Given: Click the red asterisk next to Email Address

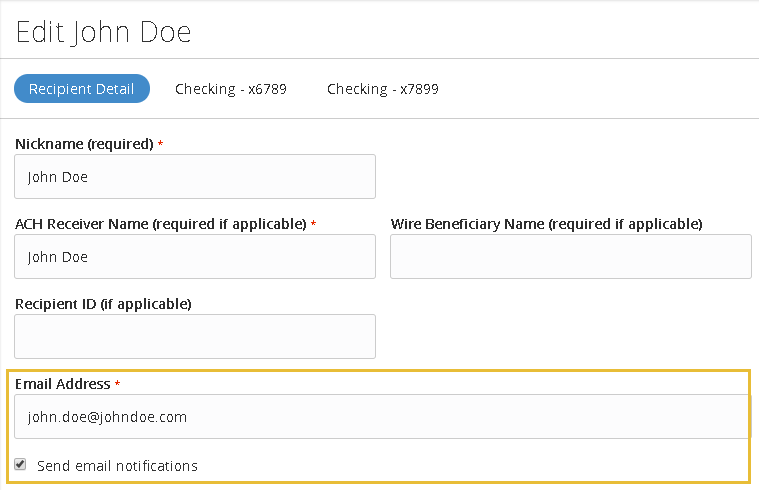Looking at the screenshot, I should click(x=117, y=385).
